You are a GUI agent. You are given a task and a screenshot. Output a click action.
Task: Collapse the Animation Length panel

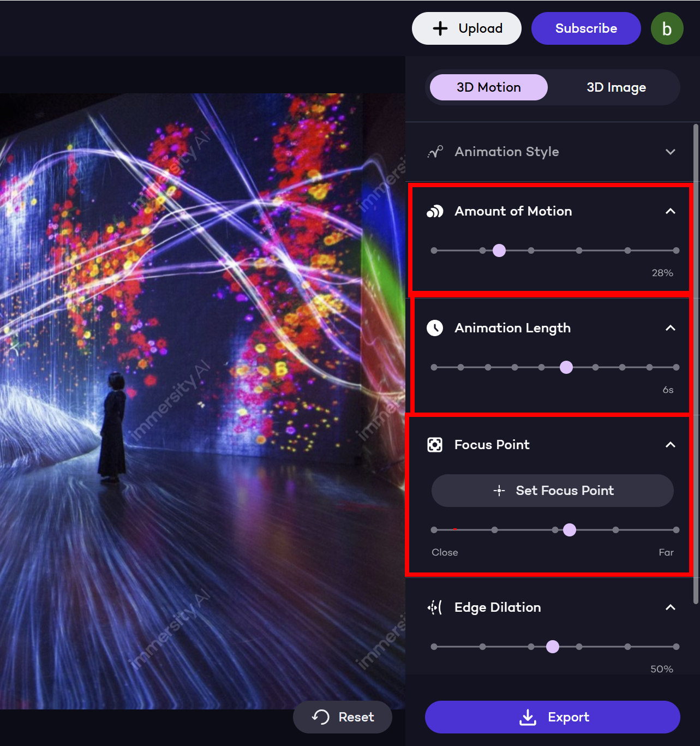pos(671,328)
